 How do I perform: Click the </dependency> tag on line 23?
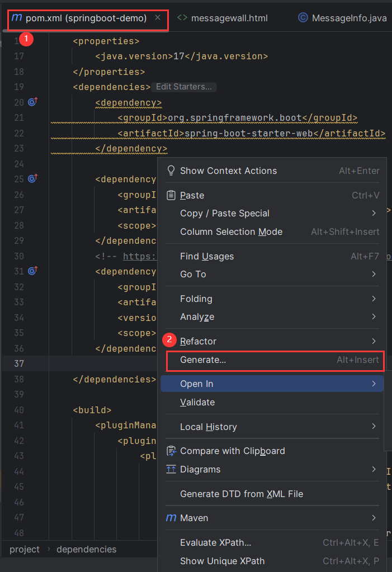(131, 149)
